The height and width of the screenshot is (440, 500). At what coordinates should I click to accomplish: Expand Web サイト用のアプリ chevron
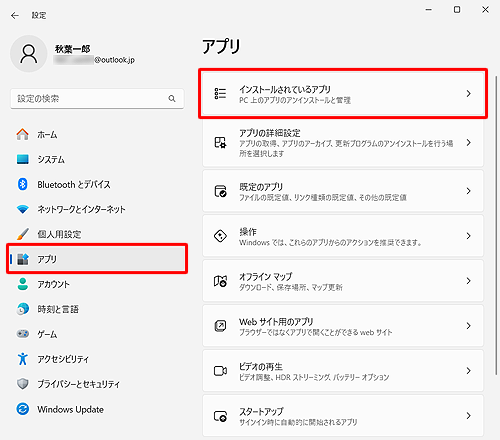click(469, 326)
